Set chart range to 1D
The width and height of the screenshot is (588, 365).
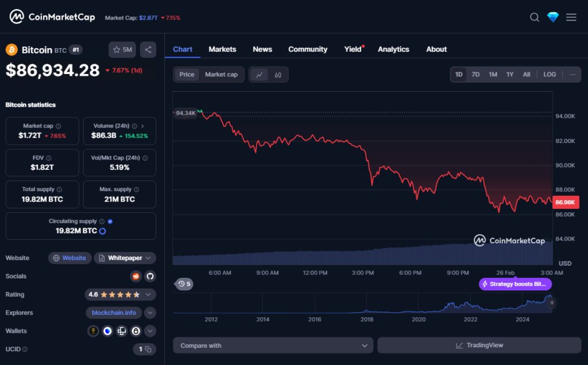pos(459,75)
